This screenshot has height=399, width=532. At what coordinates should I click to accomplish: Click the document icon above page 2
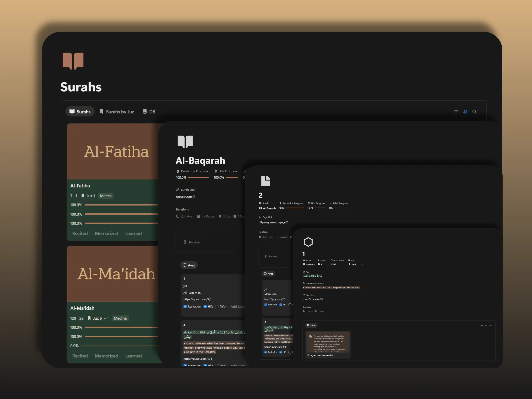pyautogui.click(x=266, y=181)
